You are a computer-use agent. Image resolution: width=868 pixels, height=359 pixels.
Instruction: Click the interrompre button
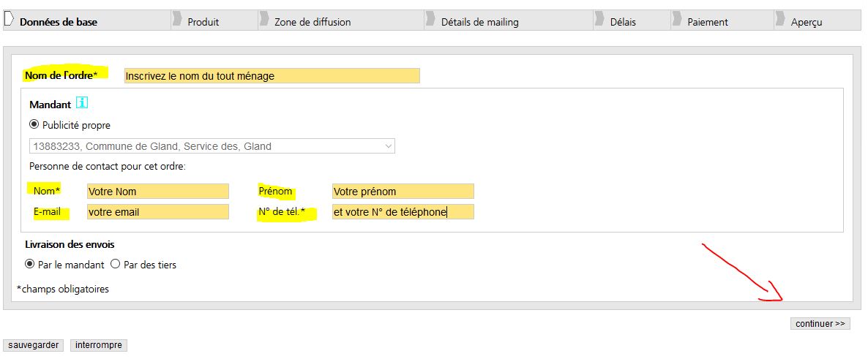click(x=99, y=345)
